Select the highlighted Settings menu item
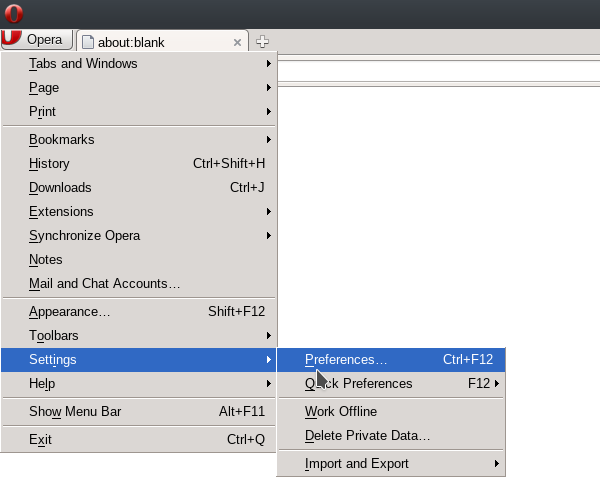The width and height of the screenshot is (600, 500). click(x=139, y=360)
